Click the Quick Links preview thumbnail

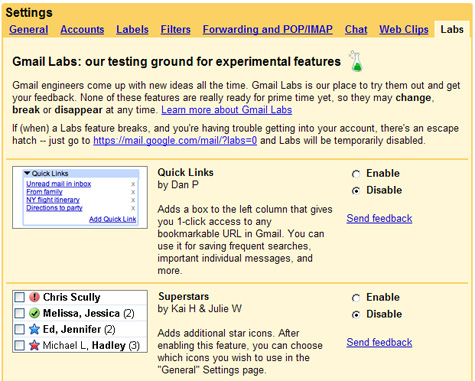click(x=80, y=198)
